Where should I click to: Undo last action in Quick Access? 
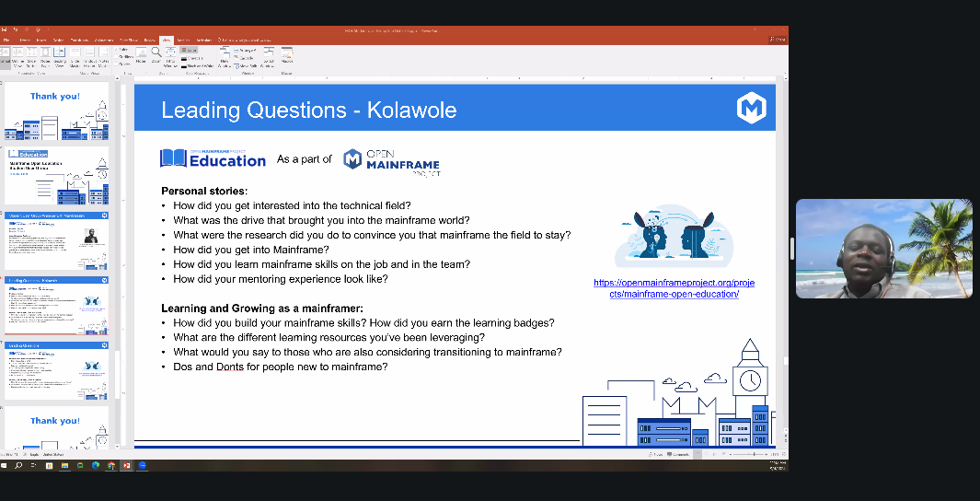point(16,29)
